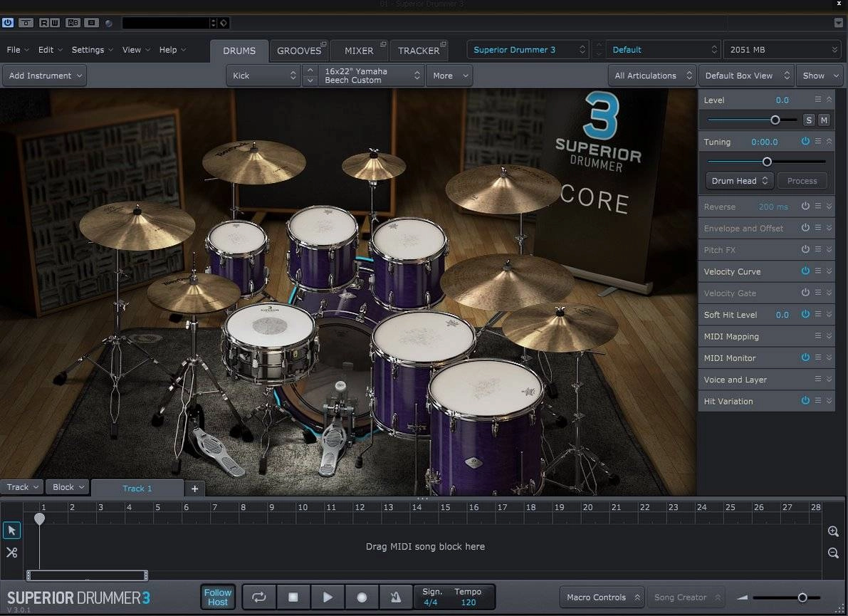The image size is (848, 616).
Task: Toggle Velocity Curve power button
Action: coord(805,271)
